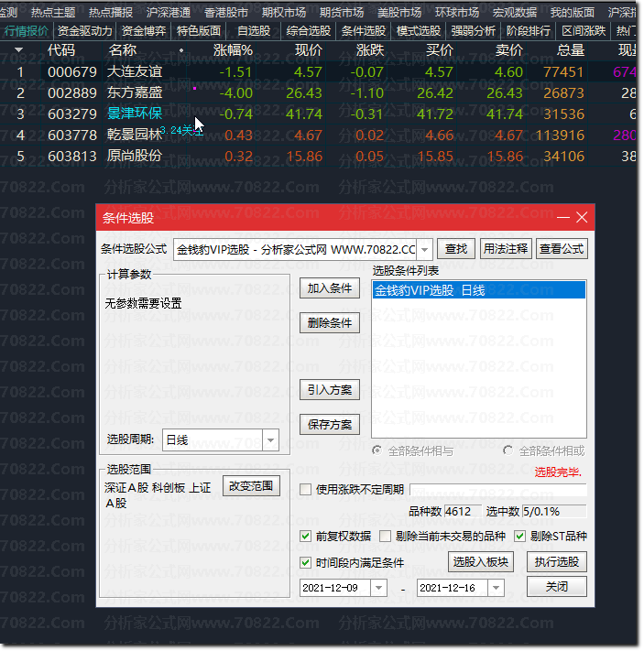
Task: Click the 选中数 field showing 5/0.1%
Action: (554, 511)
